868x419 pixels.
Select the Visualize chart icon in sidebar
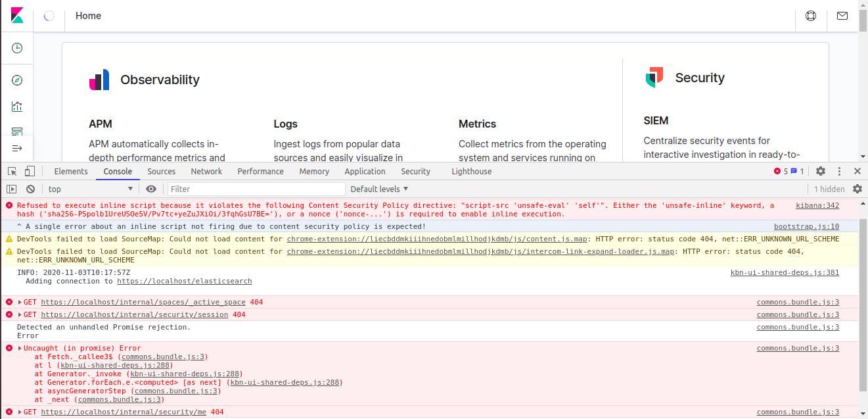tap(16, 105)
